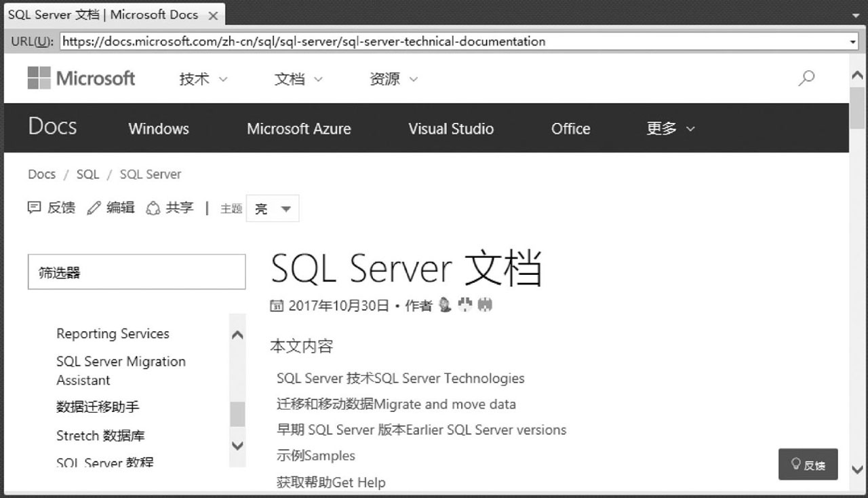Click the page scroll down arrow
The width and height of the screenshot is (868, 498).
856,470
